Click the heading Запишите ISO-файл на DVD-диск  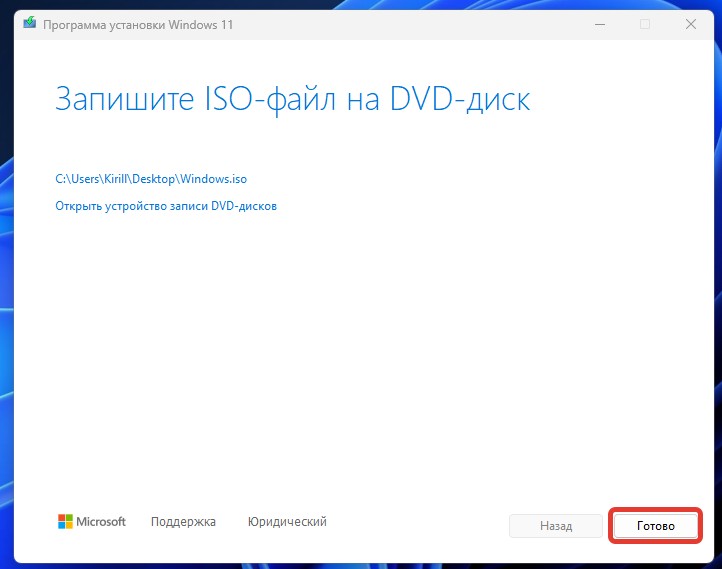292,99
